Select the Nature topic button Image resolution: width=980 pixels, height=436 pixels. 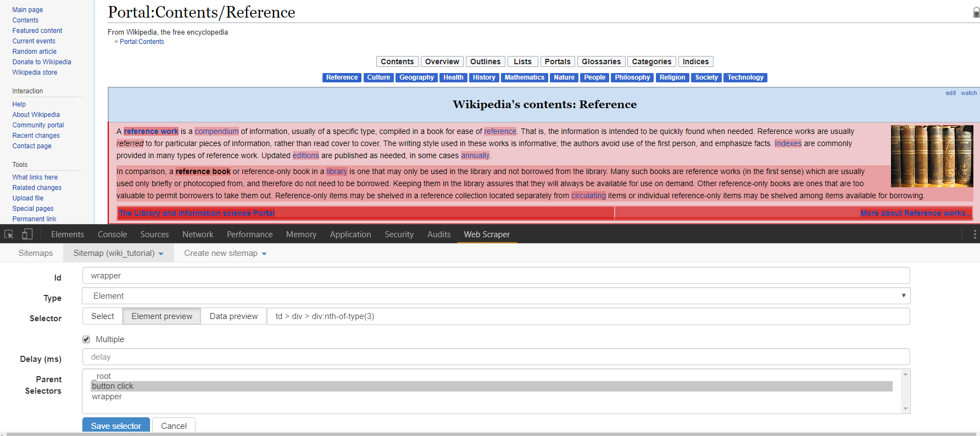(x=564, y=77)
